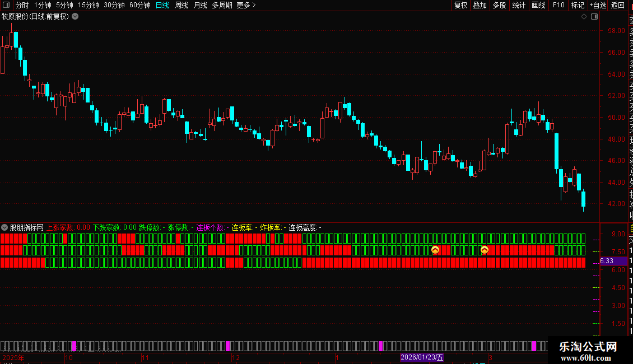Switch to 分时 chart tab
The image size is (633, 364).
pos(22,5)
